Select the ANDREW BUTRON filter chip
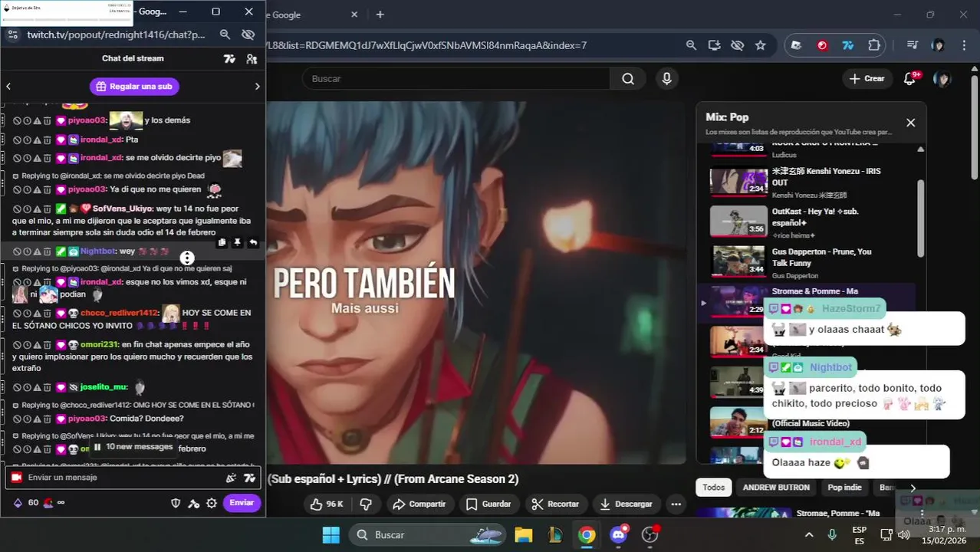Viewport: 980px width, 552px height. [776, 488]
